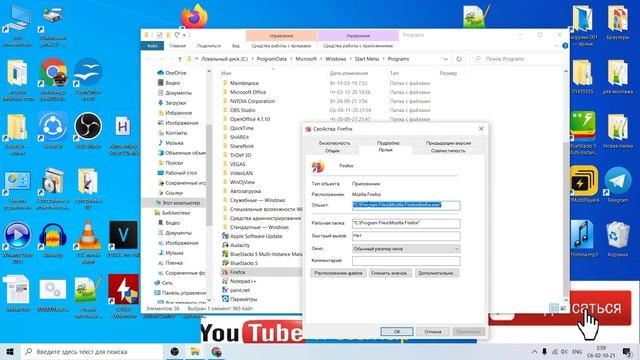Image resolution: width=640 pixels, height=360 pixels.
Task: Click the Объект target path field
Action: [x=406, y=205]
